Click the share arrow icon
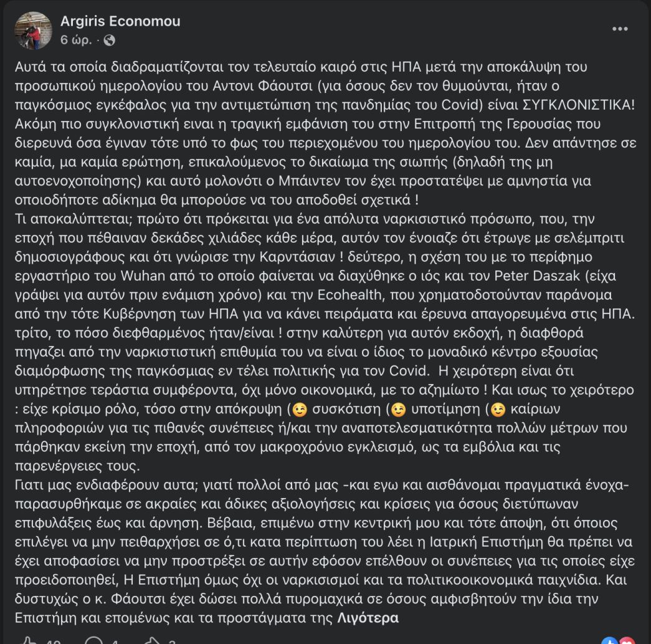This screenshot has width=651, height=644. [x=152, y=641]
